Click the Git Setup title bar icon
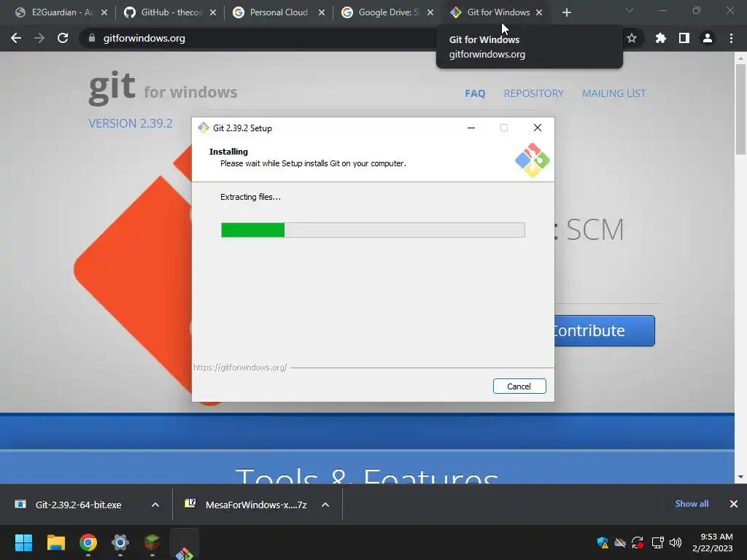Screen dimensions: 747x560 [204, 128]
